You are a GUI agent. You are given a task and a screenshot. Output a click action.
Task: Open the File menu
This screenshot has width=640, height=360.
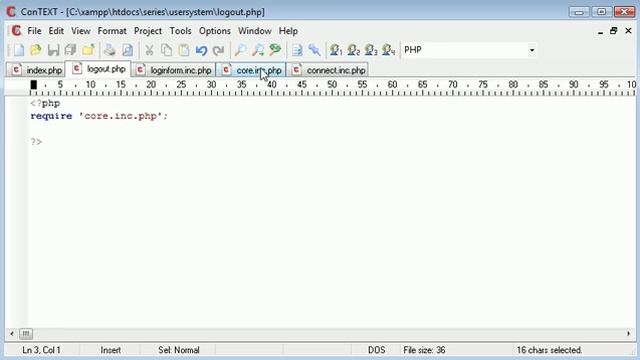34,31
